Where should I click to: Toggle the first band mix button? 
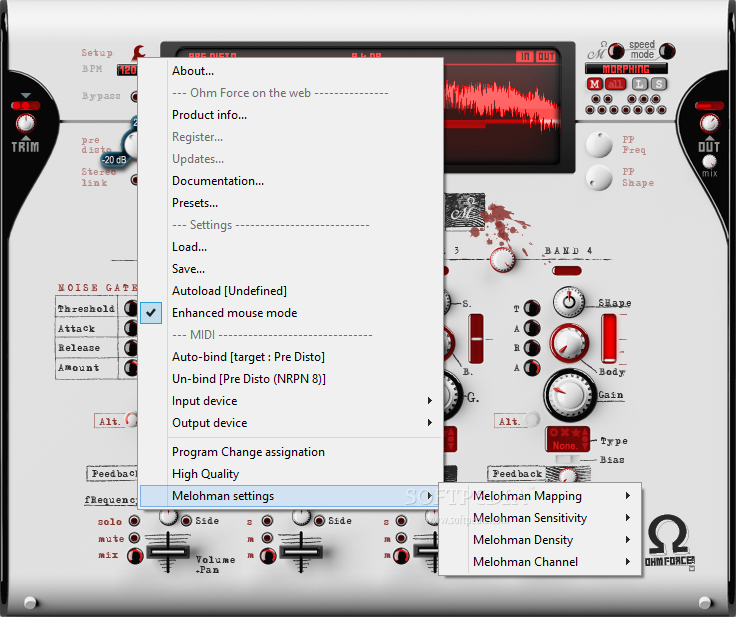tap(135, 555)
